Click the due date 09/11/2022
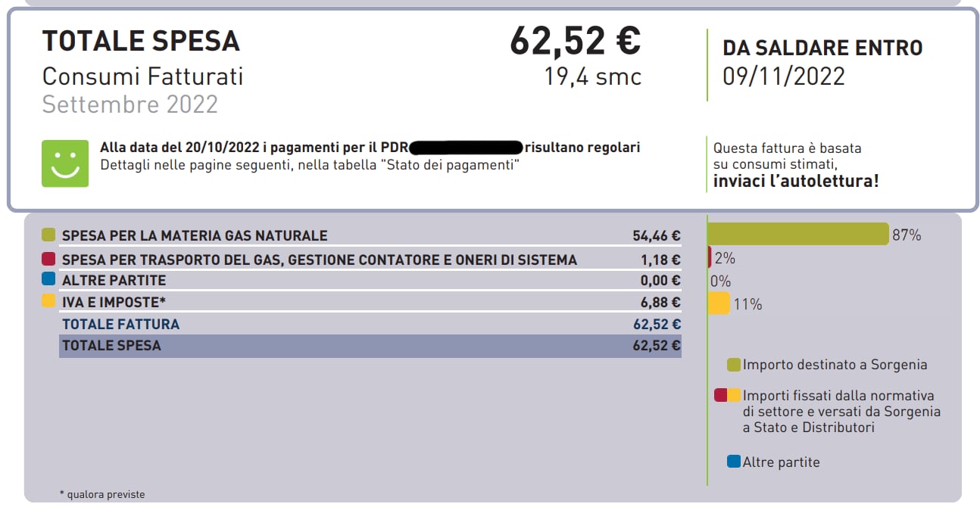Image resolution: width=980 pixels, height=507 pixels. tap(783, 76)
